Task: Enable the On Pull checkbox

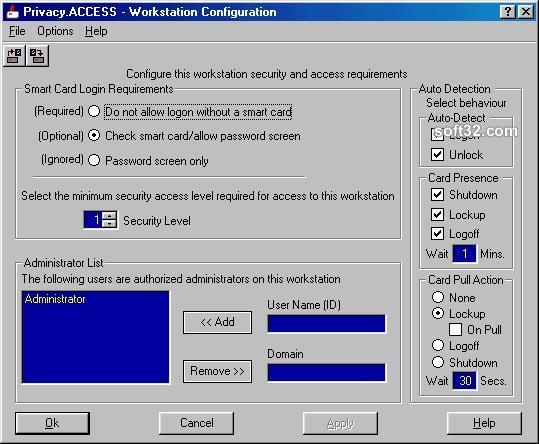Action: tap(455, 330)
